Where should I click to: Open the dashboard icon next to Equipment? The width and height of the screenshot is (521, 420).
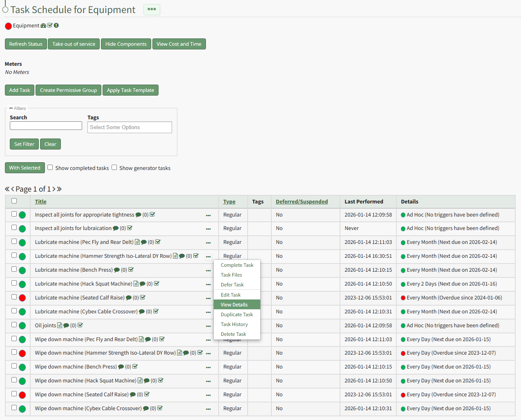[x=43, y=26]
